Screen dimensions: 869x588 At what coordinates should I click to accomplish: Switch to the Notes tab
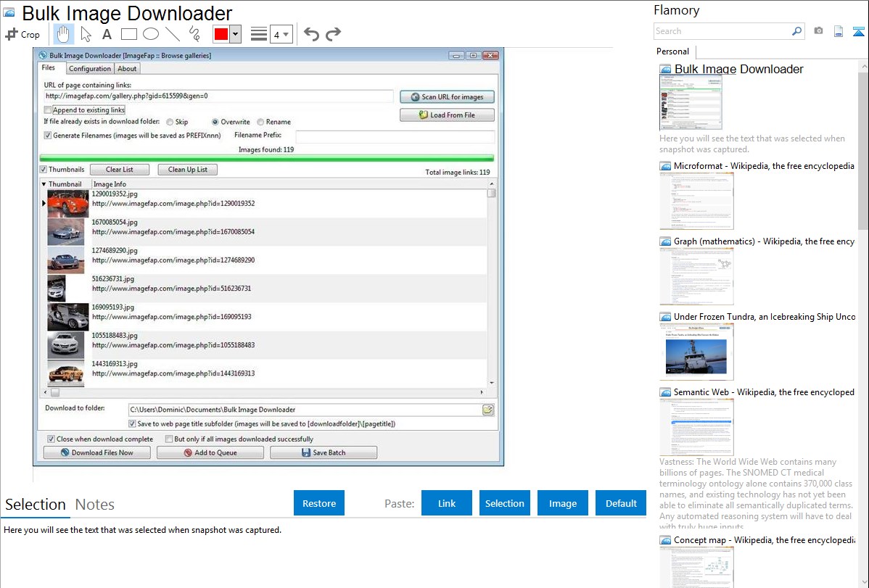click(95, 505)
